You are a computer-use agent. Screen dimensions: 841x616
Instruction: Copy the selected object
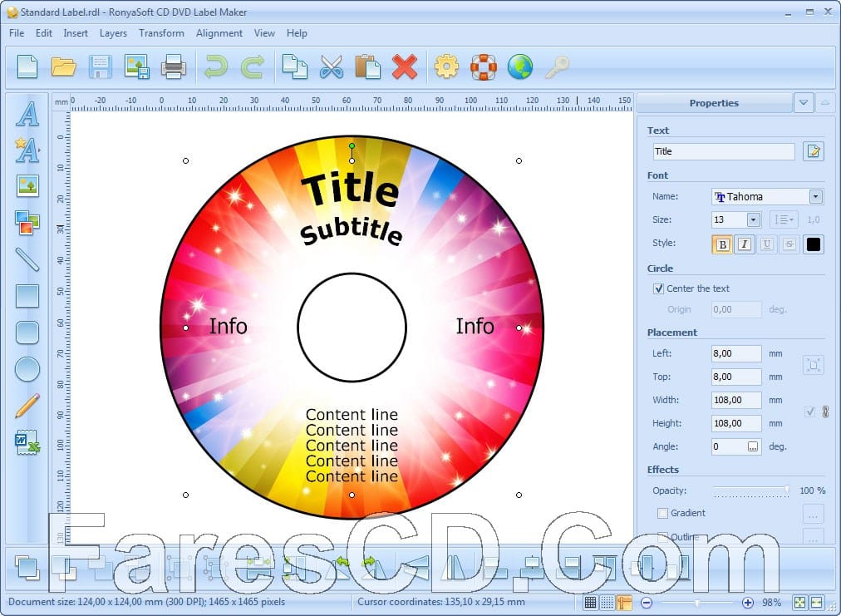coord(294,67)
